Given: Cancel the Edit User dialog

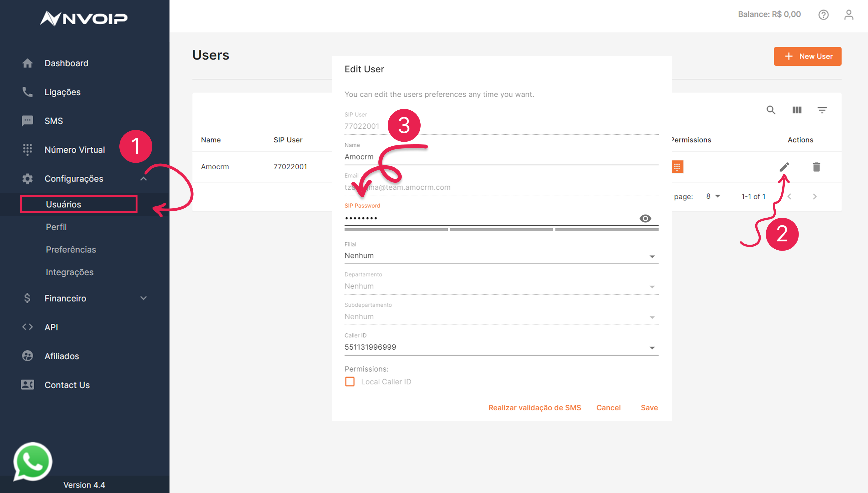Looking at the screenshot, I should pos(609,408).
